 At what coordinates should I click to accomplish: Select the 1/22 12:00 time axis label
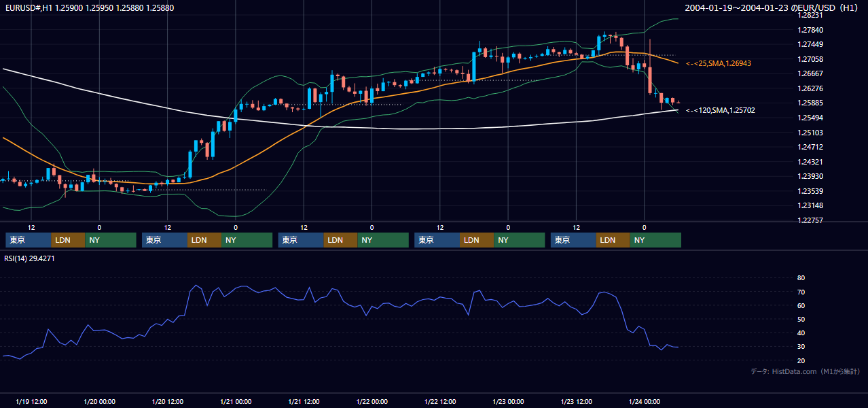(440, 401)
